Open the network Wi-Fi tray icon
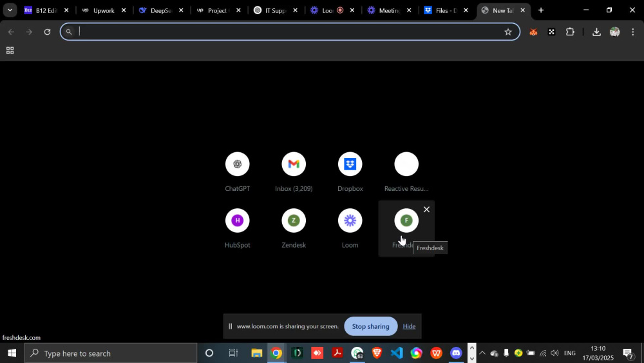This screenshot has height=363, width=644. [x=542, y=353]
